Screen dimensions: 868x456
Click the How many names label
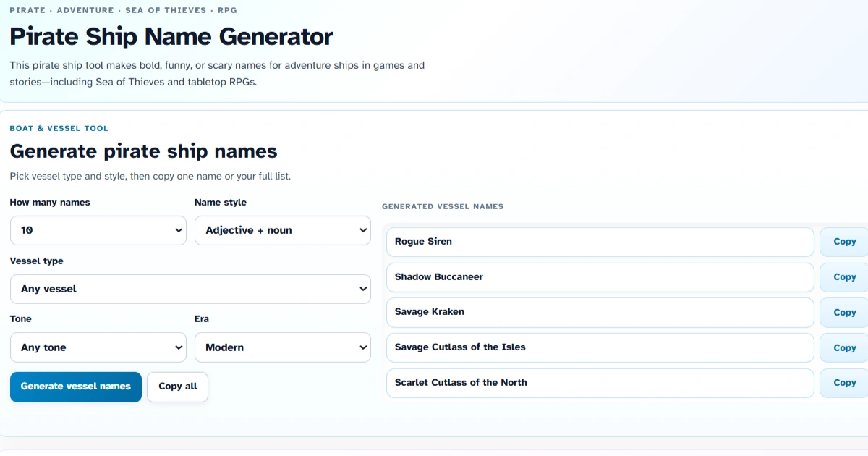click(x=50, y=203)
